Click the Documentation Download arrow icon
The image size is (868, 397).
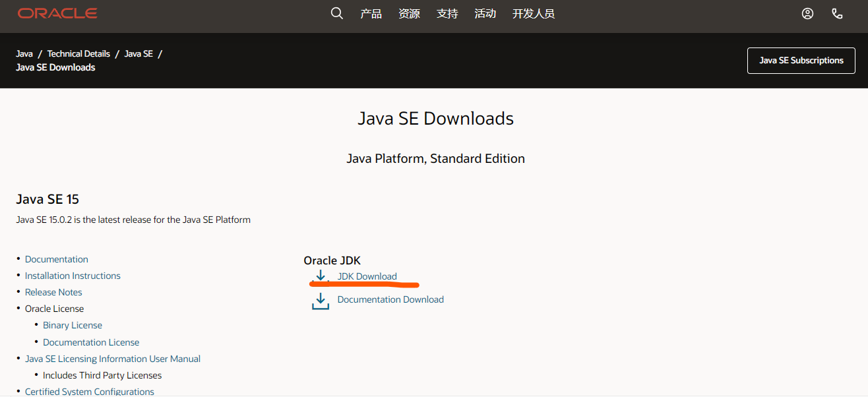320,300
